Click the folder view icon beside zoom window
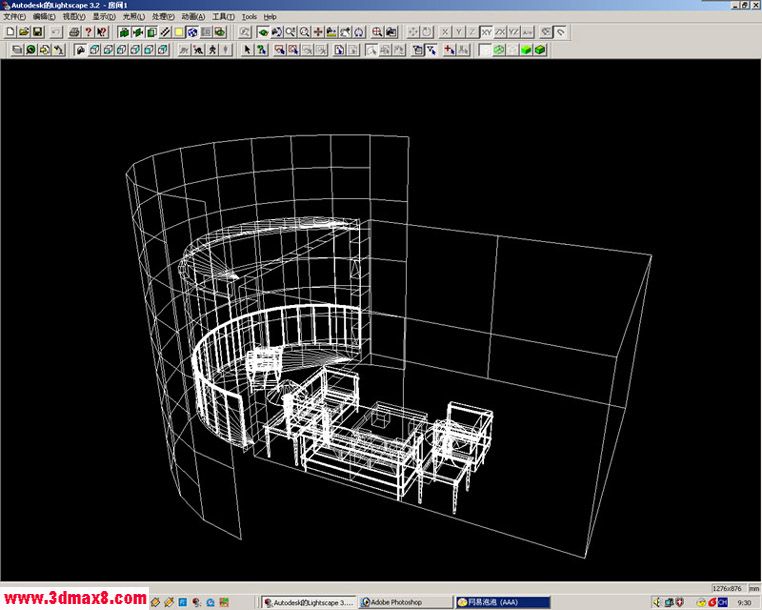The height and width of the screenshot is (610, 762). click(391, 32)
